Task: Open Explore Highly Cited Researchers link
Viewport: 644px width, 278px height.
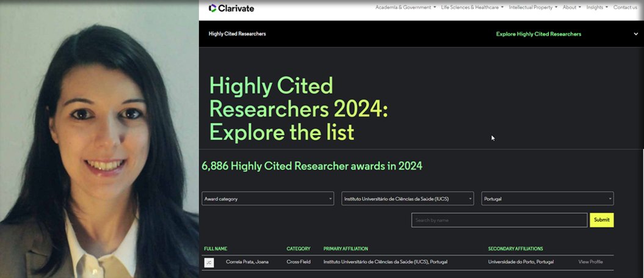Action: pyautogui.click(x=538, y=34)
